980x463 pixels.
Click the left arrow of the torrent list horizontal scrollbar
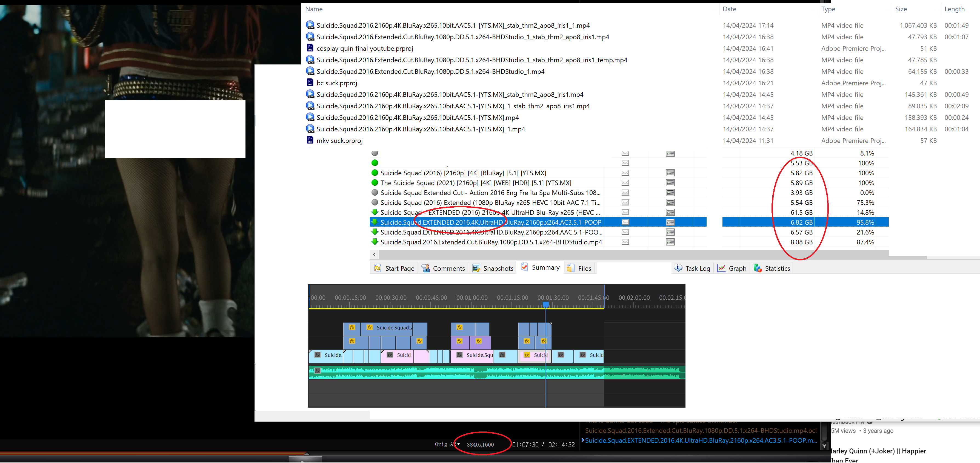click(374, 254)
